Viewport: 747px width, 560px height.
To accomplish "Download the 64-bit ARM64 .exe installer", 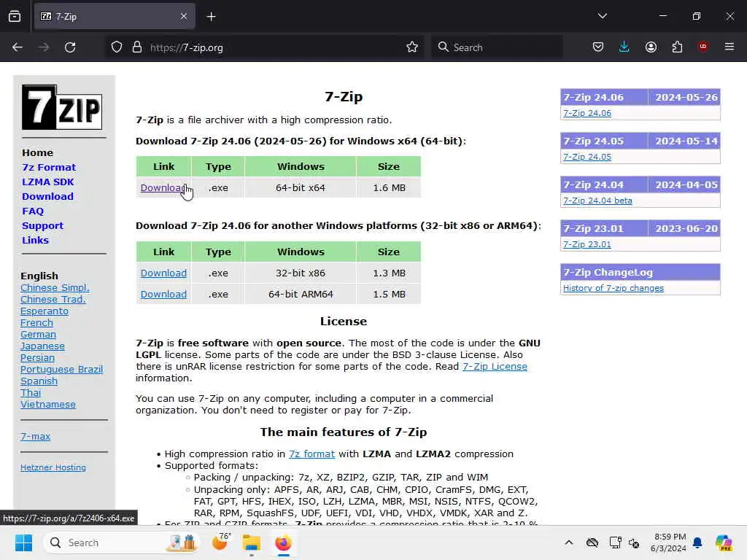I will pyautogui.click(x=163, y=294).
